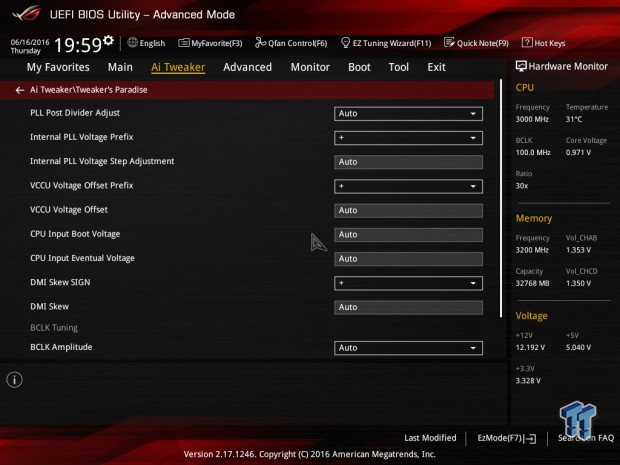This screenshot has width=620, height=465.
Task: Click the Internal PLL Voltage Step Adjustment field
Action: click(x=408, y=162)
